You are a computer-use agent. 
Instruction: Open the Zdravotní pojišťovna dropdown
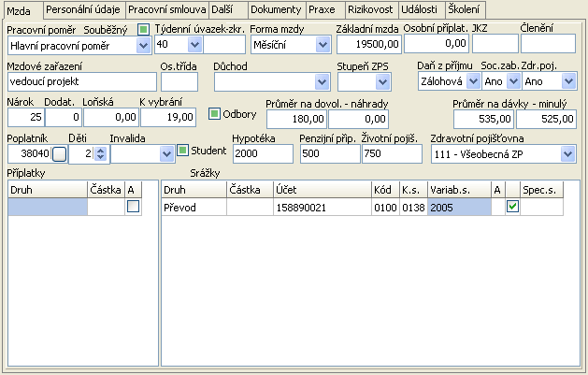(567, 153)
